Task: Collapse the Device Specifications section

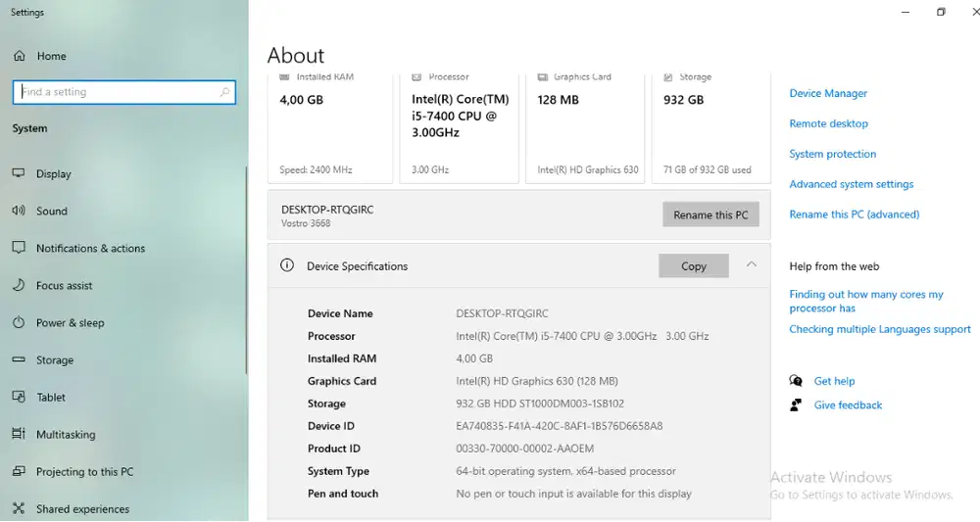Action: pyautogui.click(x=751, y=264)
